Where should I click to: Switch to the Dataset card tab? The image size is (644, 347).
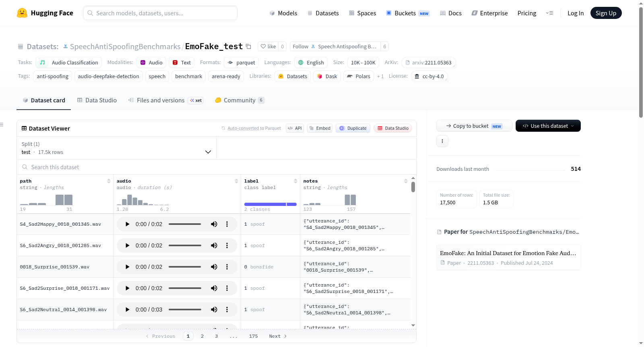click(44, 100)
